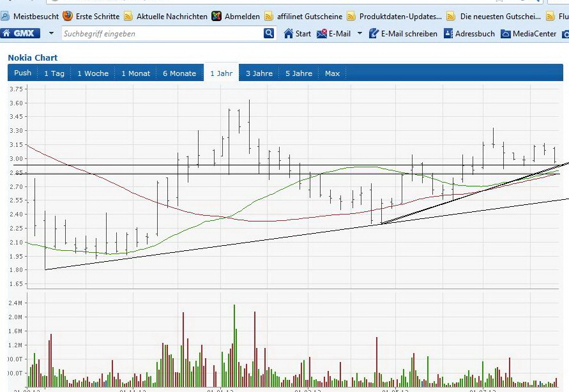Click the Start house icon
This screenshot has height=392, width=569.
click(x=289, y=33)
